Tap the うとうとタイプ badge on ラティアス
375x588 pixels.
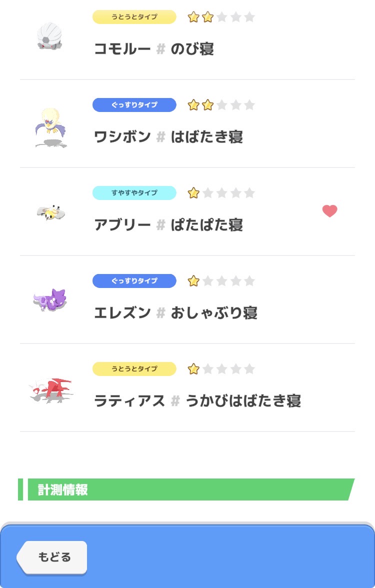(x=134, y=369)
